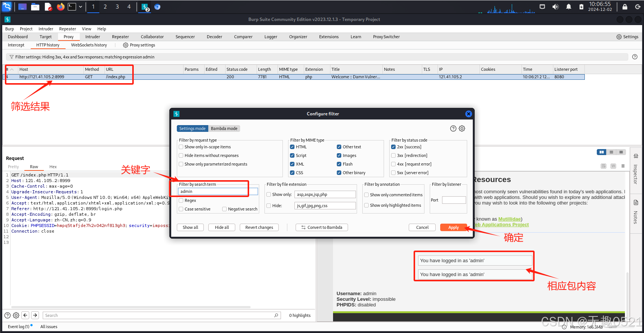Image resolution: width=644 pixels, height=333 pixels.
Task: Switch to the tabbed layout view
Action: pyautogui.click(x=621, y=152)
